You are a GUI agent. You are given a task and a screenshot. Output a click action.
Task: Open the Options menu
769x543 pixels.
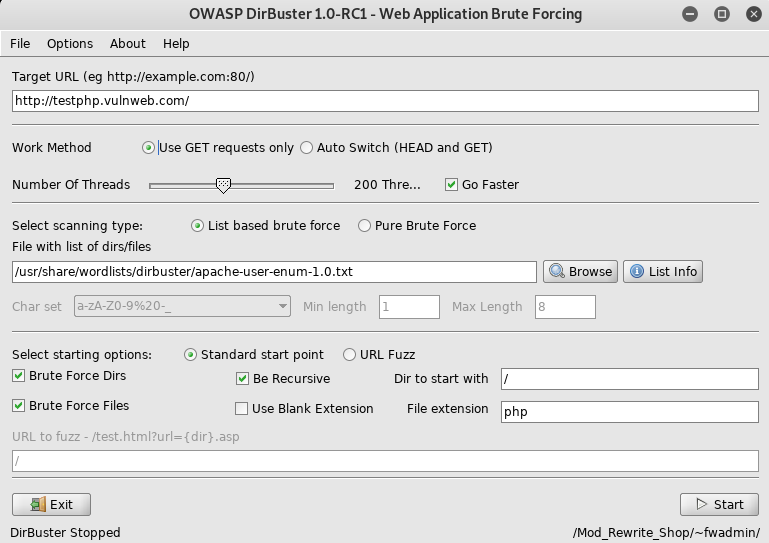[x=70, y=44]
